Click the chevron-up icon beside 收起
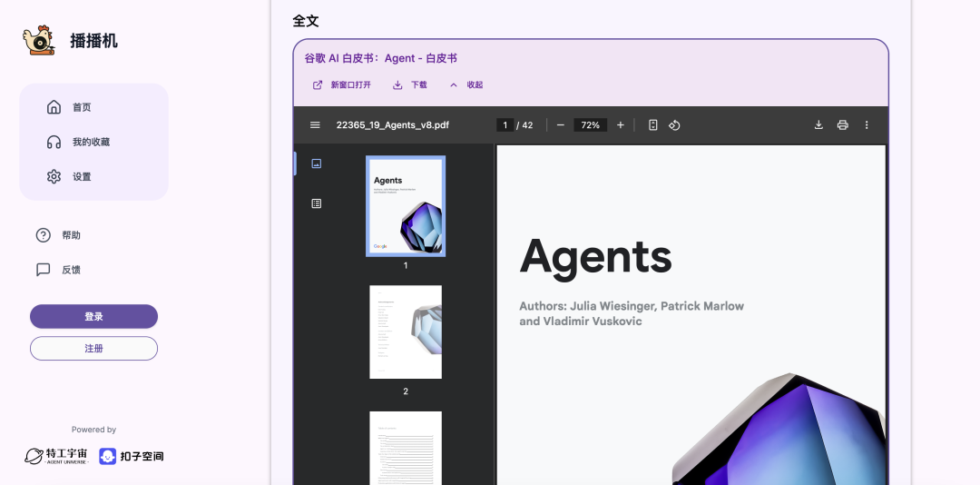 [x=454, y=85]
